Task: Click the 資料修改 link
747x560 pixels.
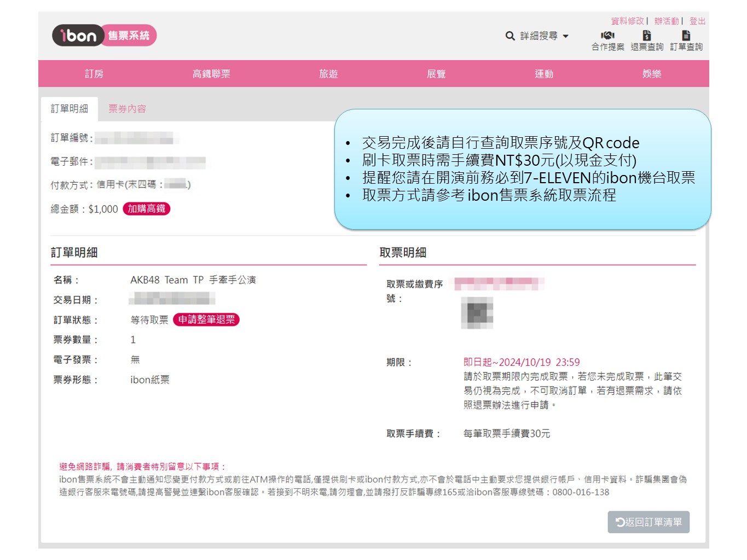Action: (627, 21)
